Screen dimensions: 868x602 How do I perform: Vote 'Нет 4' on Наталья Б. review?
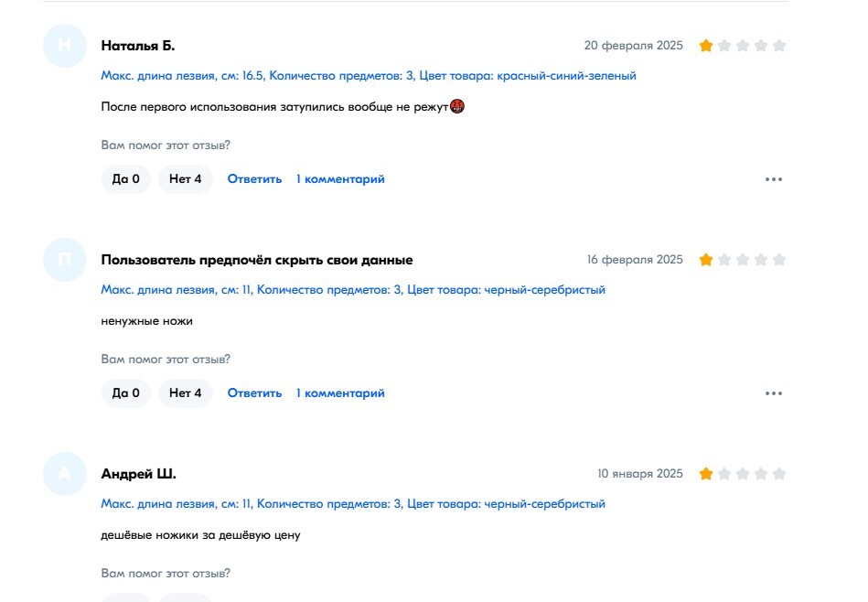tap(185, 179)
